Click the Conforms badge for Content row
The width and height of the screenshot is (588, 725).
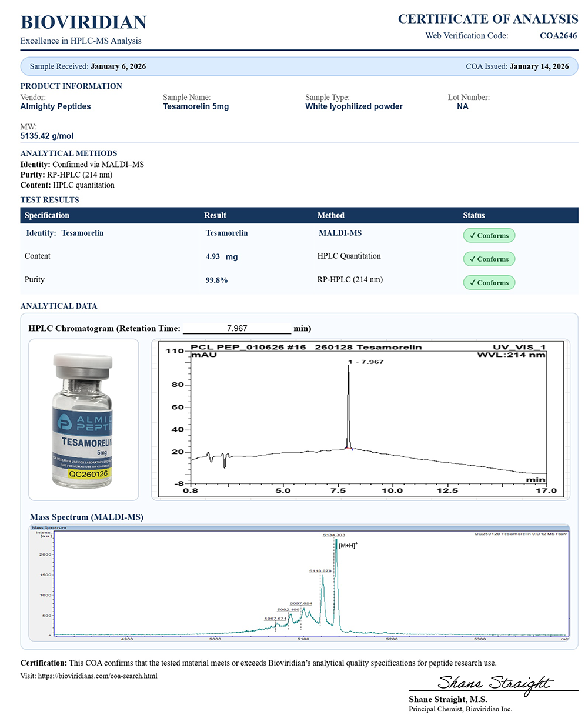pos(489,259)
